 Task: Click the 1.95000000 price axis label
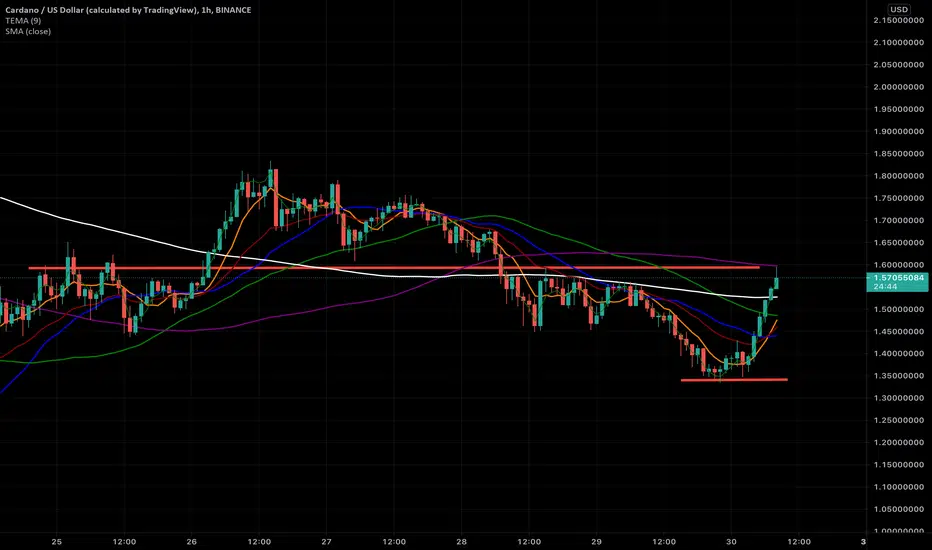(898, 109)
